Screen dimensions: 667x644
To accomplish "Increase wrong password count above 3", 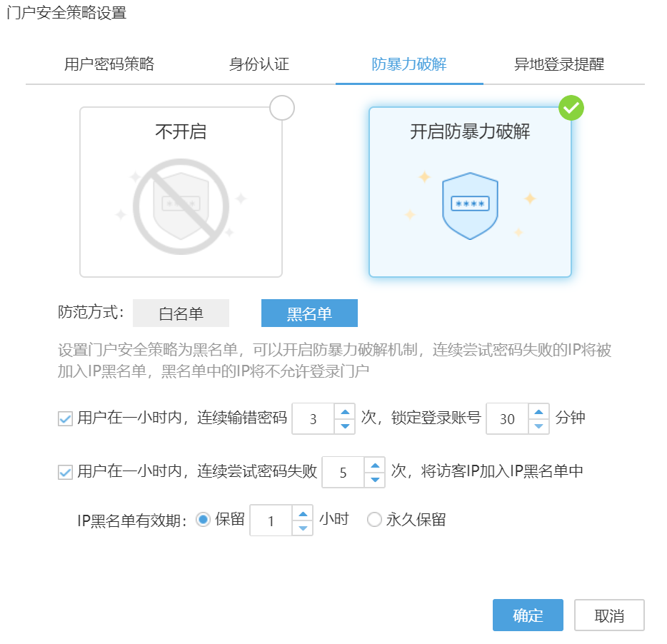I will (x=345, y=411).
